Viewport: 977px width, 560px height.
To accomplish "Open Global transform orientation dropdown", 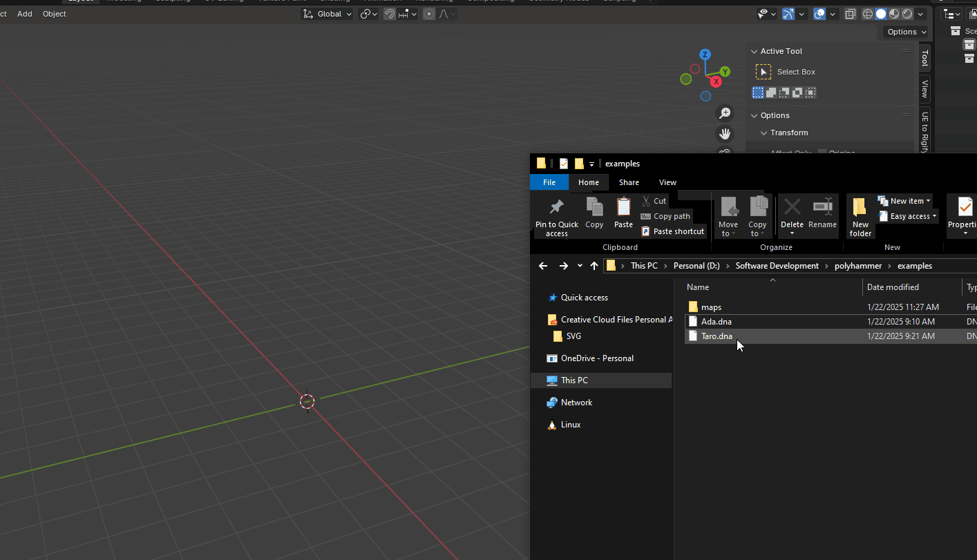I will point(328,14).
